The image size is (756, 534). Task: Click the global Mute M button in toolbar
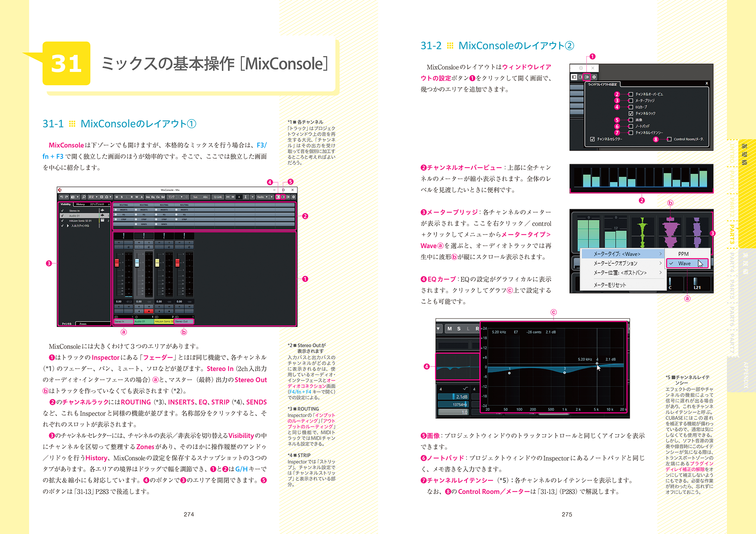tap(117, 197)
